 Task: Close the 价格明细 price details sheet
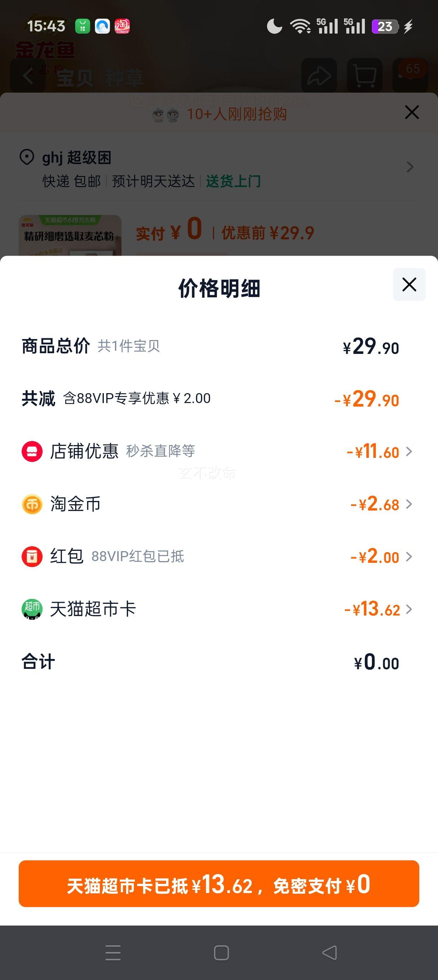(x=409, y=285)
